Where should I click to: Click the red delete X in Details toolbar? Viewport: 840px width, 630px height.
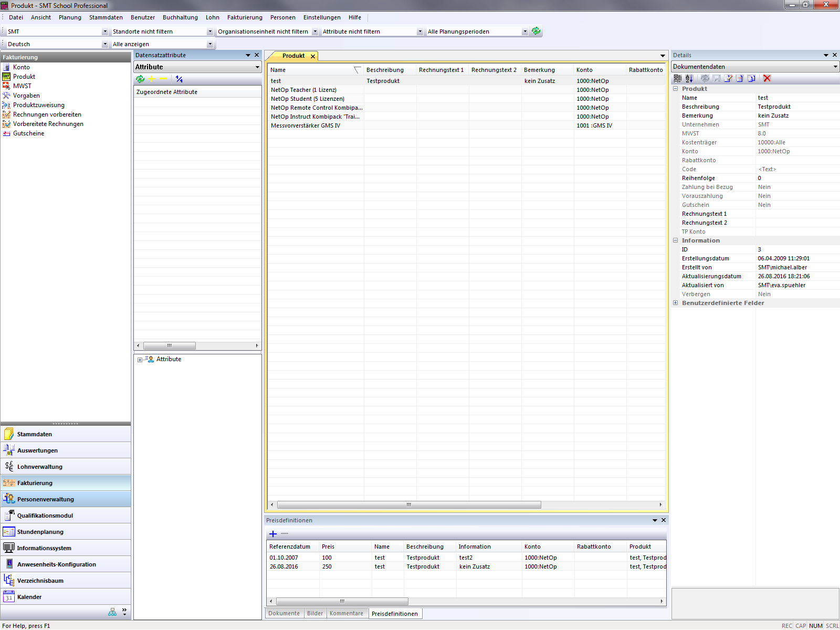pyautogui.click(x=767, y=78)
